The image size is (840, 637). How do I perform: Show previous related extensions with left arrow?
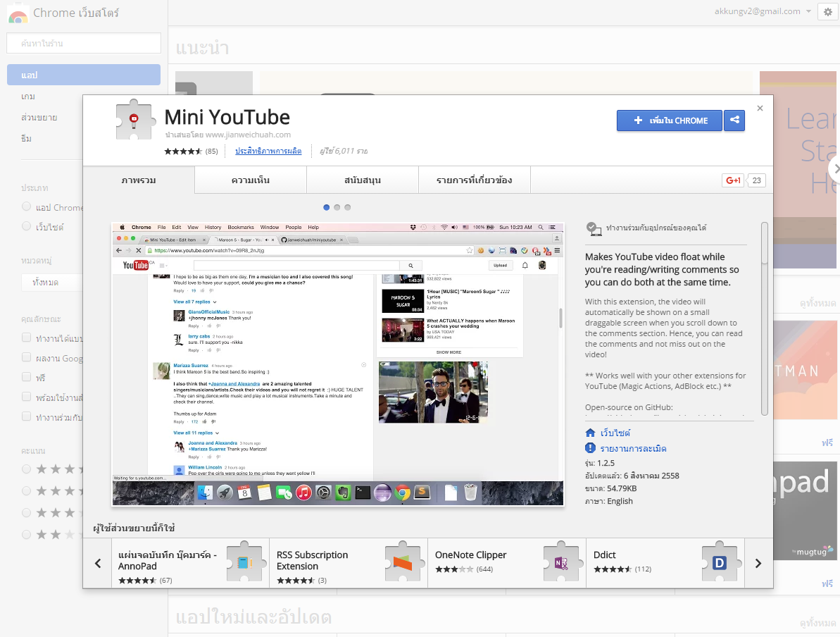tap(98, 563)
